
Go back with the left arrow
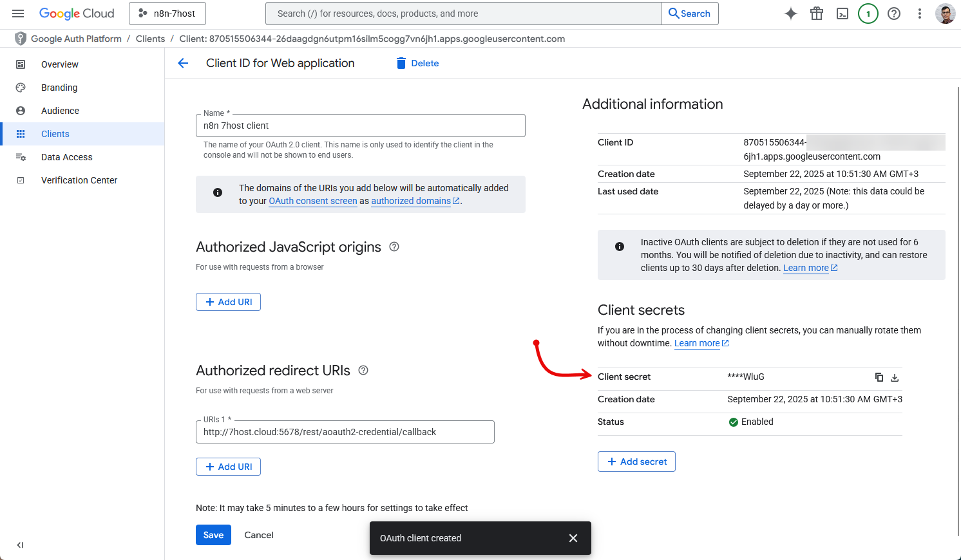tap(183, 63)
